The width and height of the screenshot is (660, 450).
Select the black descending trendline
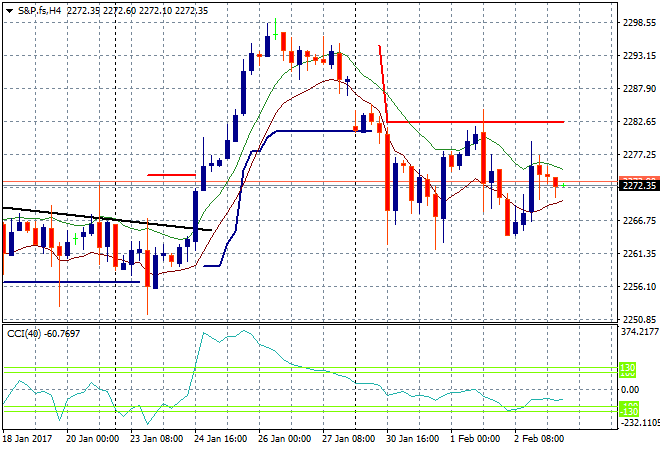107,219
